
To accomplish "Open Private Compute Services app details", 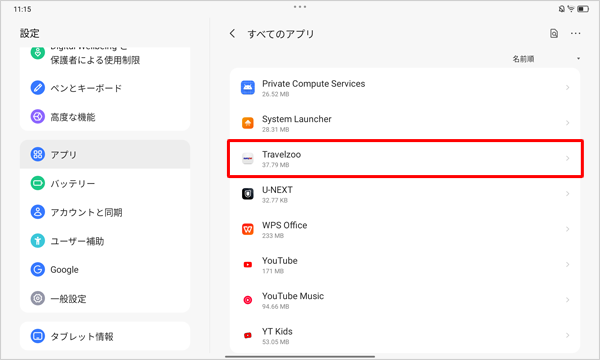I will point(405,88).
